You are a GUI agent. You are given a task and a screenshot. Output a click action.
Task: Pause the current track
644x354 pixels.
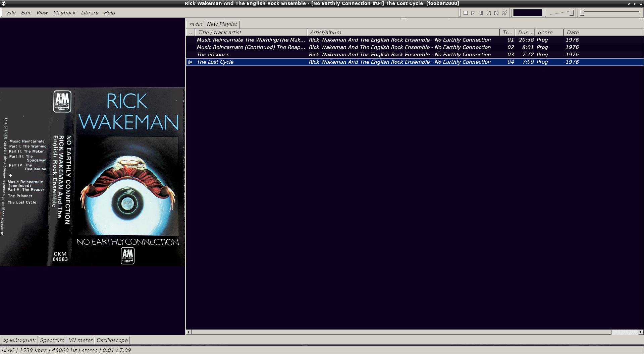[481, 13]
